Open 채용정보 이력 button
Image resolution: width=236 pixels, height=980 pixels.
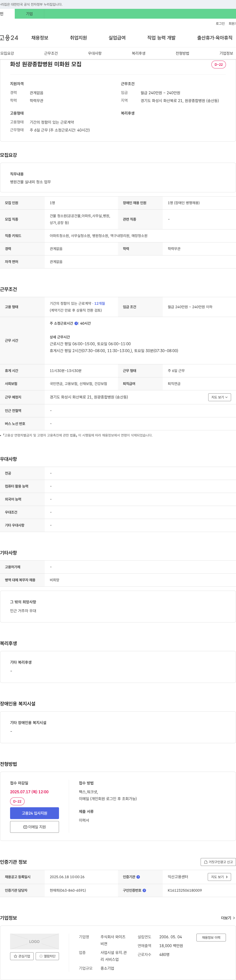[x=211, y=937]
